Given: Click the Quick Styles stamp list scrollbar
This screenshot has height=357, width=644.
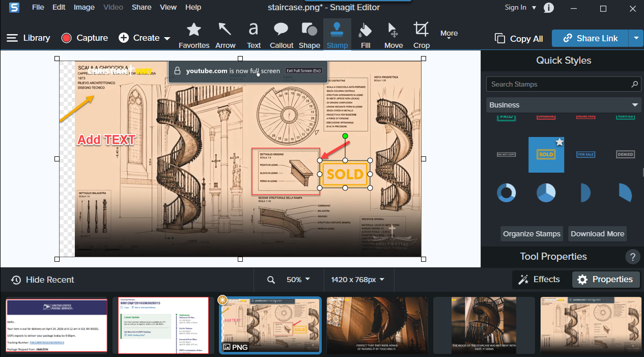Looking at the screenshot, I should coord(642,172).
